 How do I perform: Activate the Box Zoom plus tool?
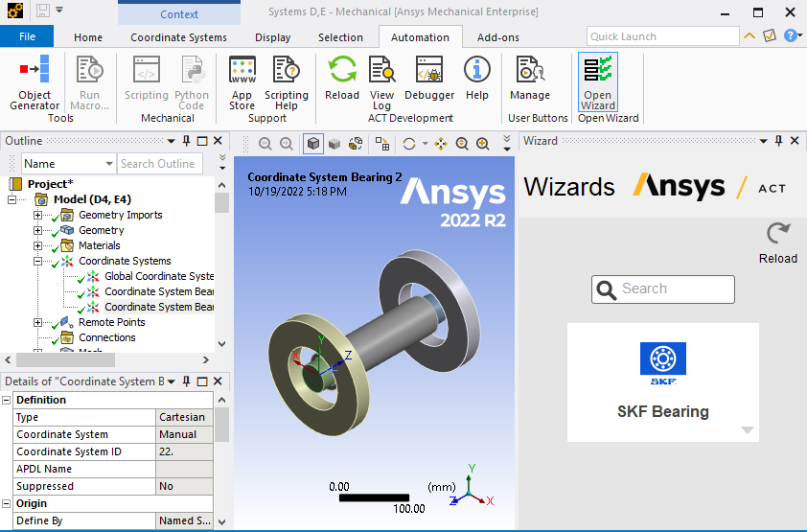tap(483, 144)
